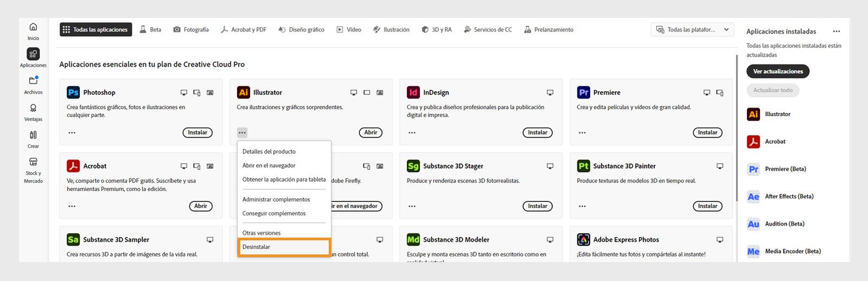Screen dimensions: 868x281
Task: Switch to the Ilustración tab
Action: tap(391, 30)
